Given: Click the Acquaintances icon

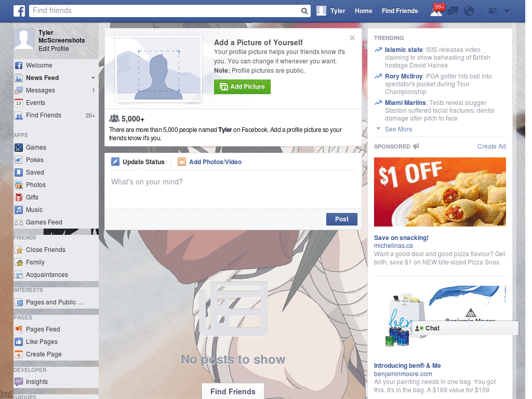Looking at the screenshot, I should [x=19, y=275].
